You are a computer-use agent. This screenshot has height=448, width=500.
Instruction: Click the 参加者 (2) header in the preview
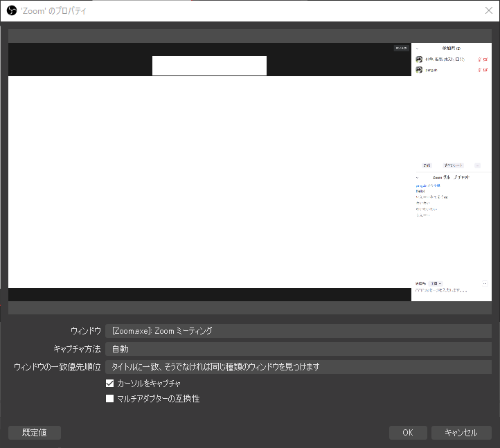click(x=452, y=48)
